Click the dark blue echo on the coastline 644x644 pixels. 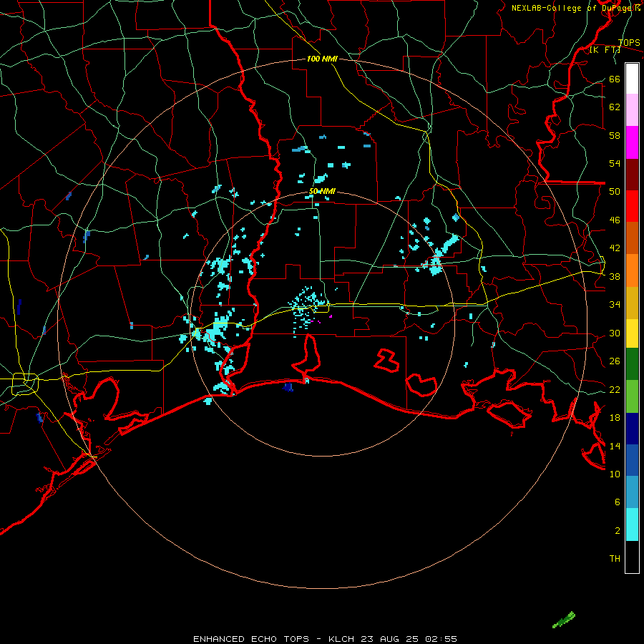pyautogui.click(x=288, y=387)
